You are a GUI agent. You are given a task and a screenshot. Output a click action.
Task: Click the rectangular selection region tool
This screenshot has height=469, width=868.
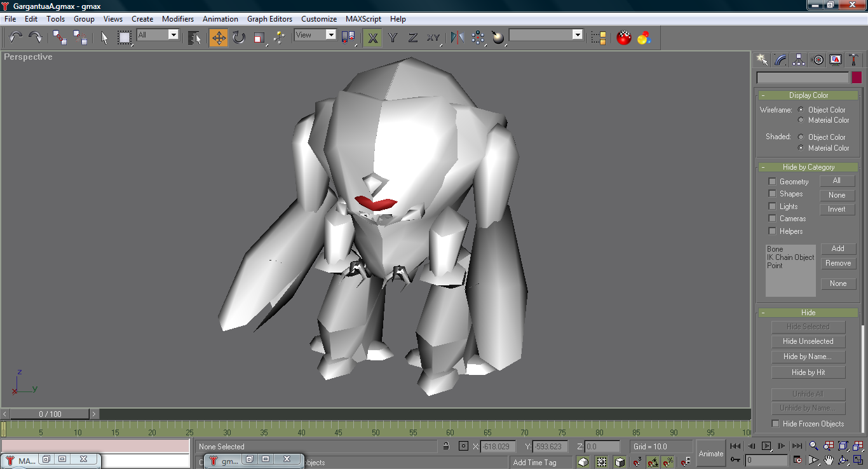coord(125,37)
